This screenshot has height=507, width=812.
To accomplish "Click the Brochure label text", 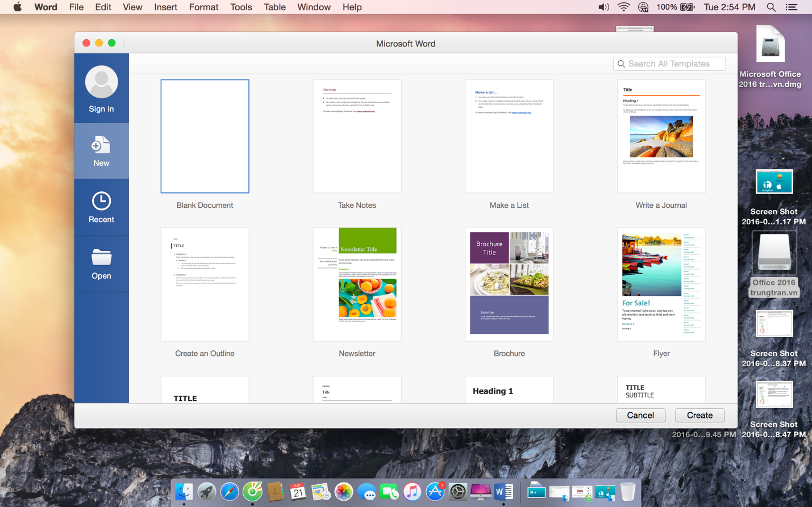I will coord(509,353).
